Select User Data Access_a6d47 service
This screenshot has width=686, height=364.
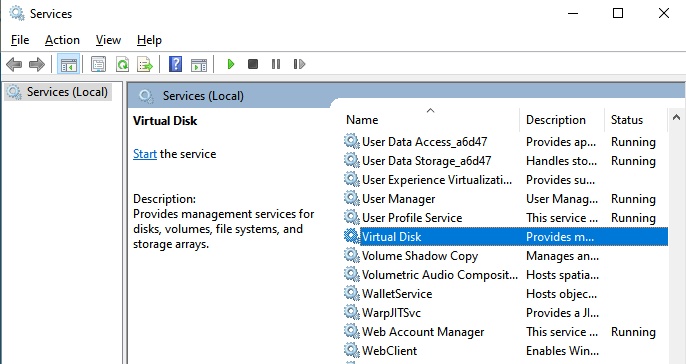505,142
